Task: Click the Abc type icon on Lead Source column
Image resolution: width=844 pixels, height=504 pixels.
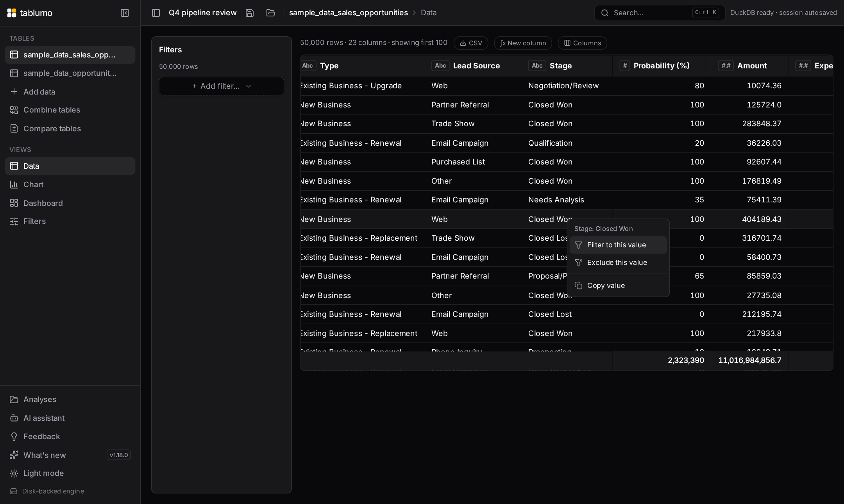Action: tap(440, 66)
